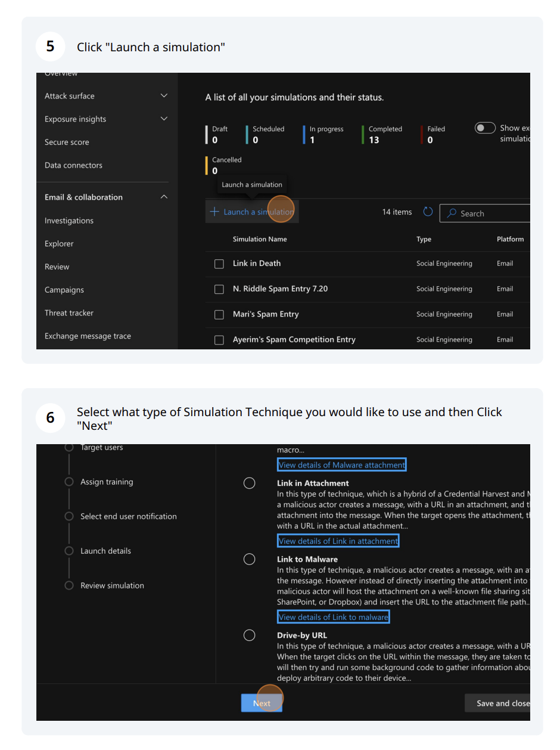Check the Link in Death checkbox

219,264
